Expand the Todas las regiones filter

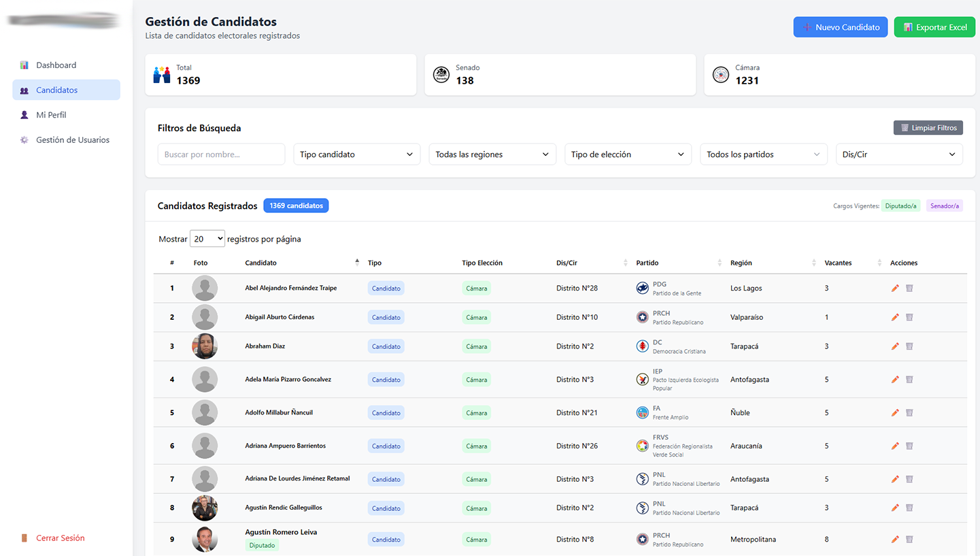pyautogui.click(x=492, y=154)
